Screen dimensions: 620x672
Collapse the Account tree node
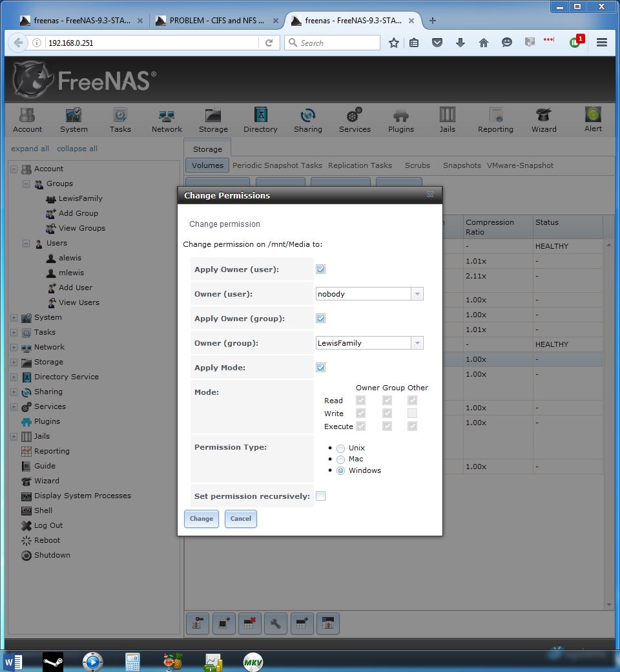click(14, 169)
